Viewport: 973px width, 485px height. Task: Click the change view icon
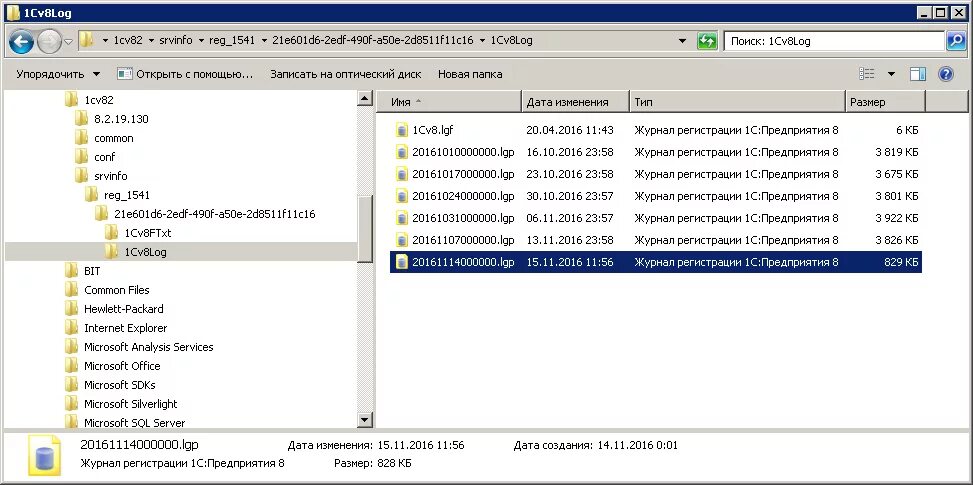pos(867,74)
